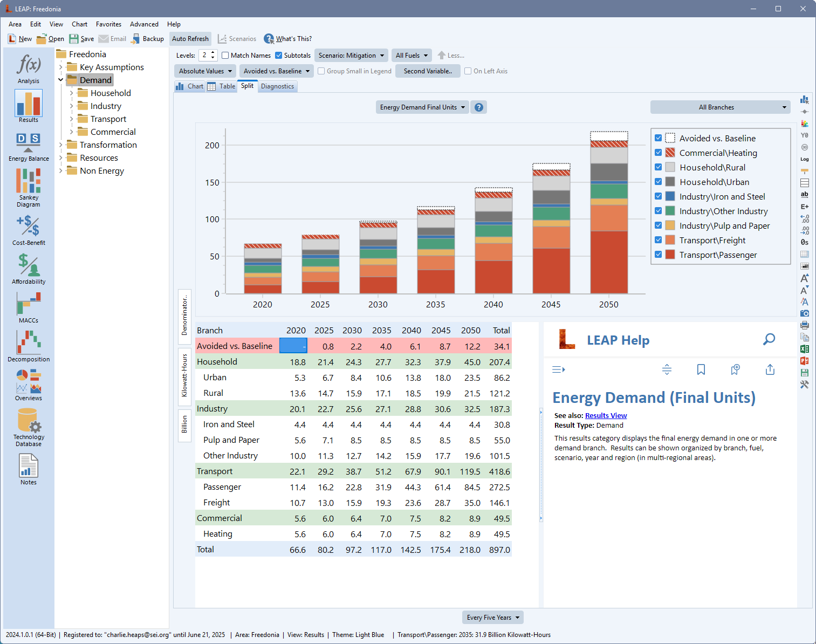Open the Favorites menu

pos(108,24)
